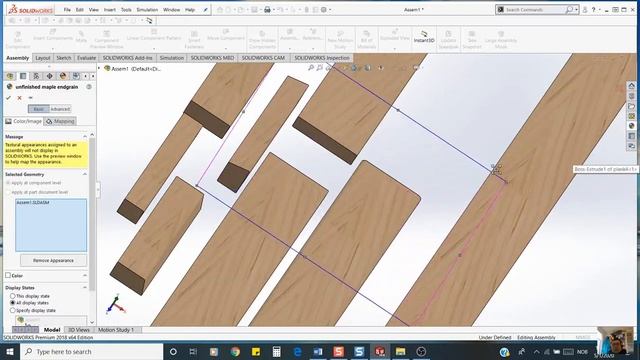Screen dimensions: 640x360
Task: Switch to Basic appearance mode
Action: (x=38, y=109)
